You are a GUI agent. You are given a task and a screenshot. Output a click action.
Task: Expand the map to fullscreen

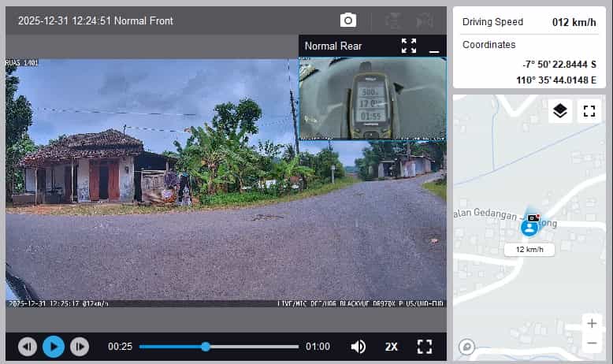[589, 111]
